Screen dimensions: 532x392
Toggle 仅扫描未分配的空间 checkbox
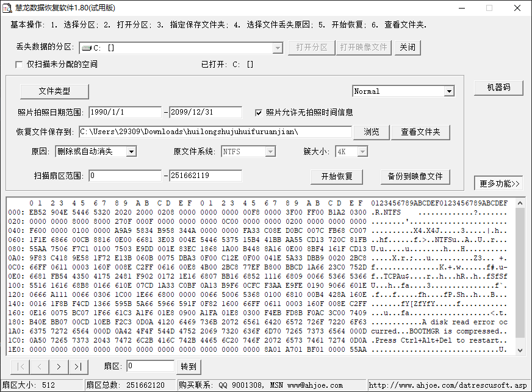(x=20, y=65)
